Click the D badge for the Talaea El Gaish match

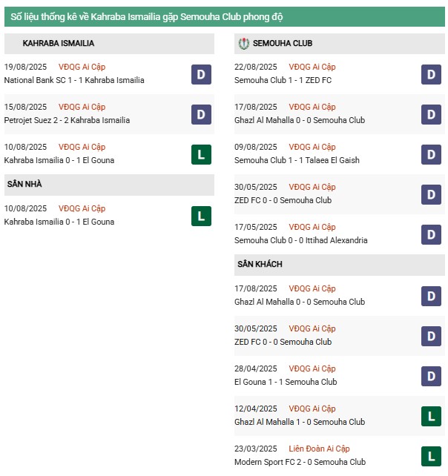click(431, 154)
